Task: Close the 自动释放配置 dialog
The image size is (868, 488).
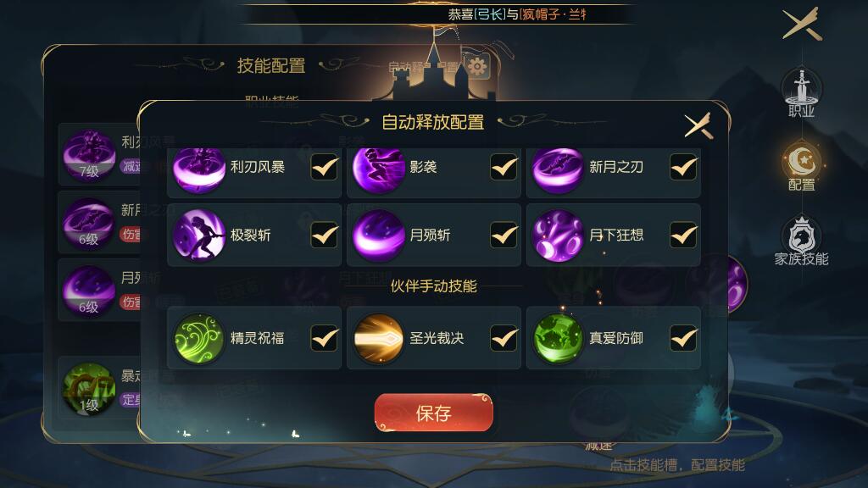Action: pos(698,126)
